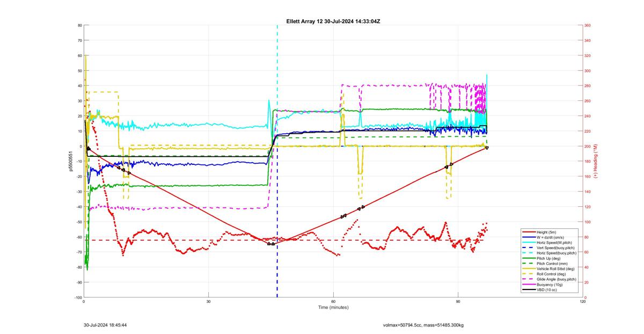
Task: Click the black solid line swatch in legend
Action: 528,290
